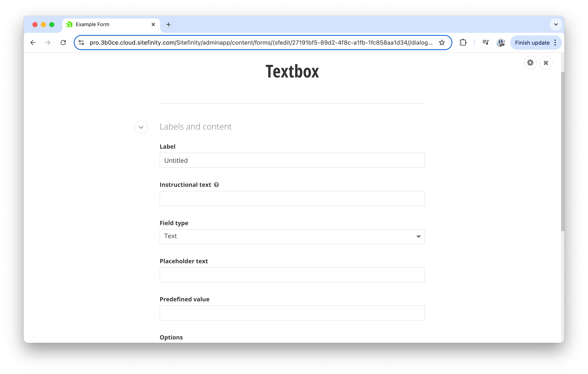Click the Instructional text help icon

pos(216,185)
